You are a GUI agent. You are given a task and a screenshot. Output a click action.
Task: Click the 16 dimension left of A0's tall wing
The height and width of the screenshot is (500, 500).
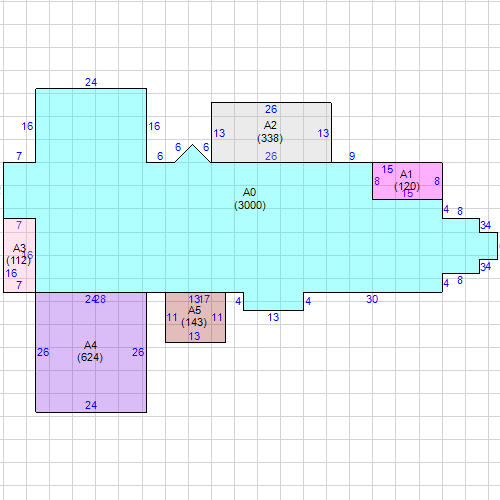[x=27, y=126]
